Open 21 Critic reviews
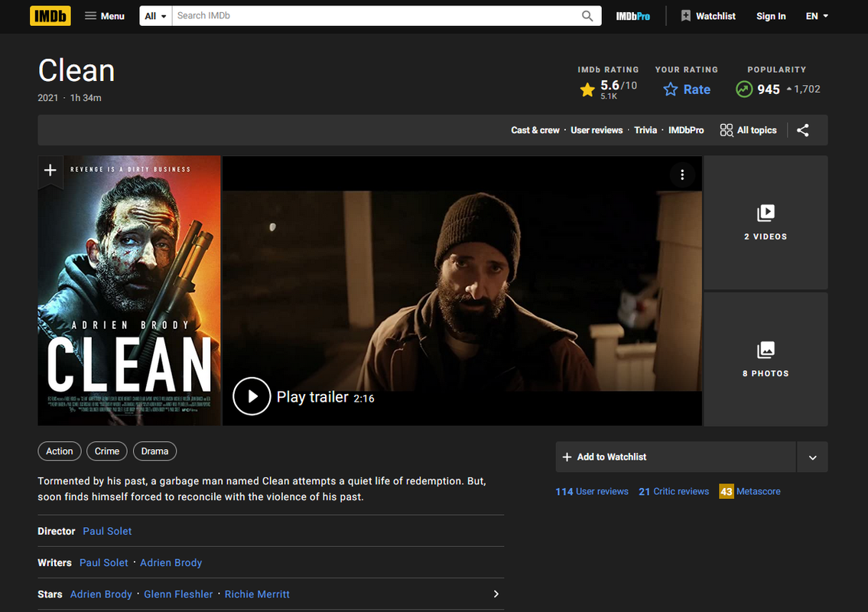 tap(673, 491)
